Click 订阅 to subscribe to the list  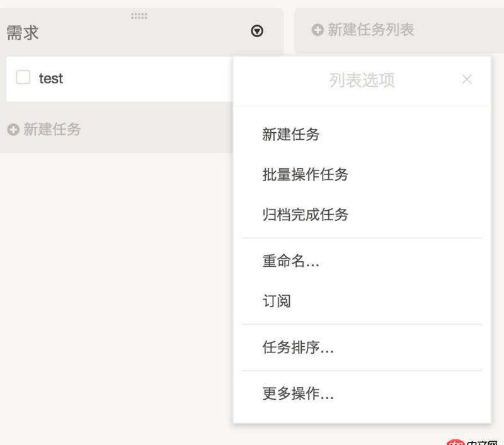(x=276, y=301)
